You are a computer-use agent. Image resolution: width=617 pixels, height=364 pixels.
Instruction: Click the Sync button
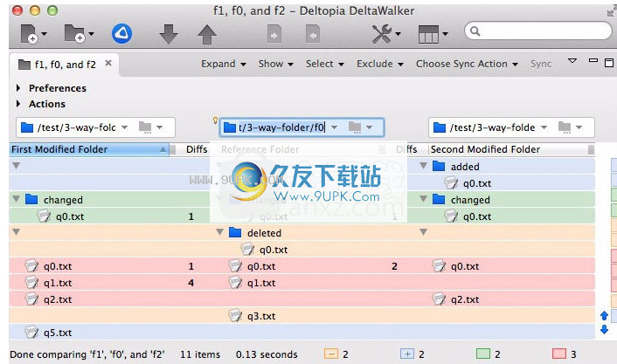click(541, 64)
